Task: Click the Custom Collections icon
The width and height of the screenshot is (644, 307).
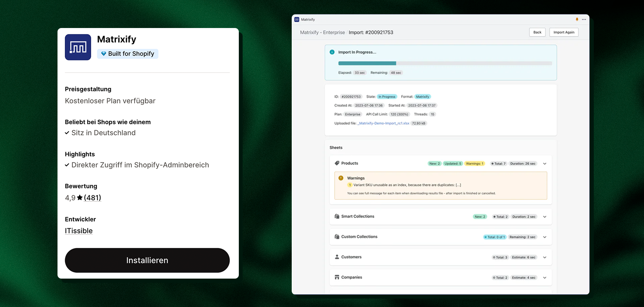Action: (x=337, y=237)
